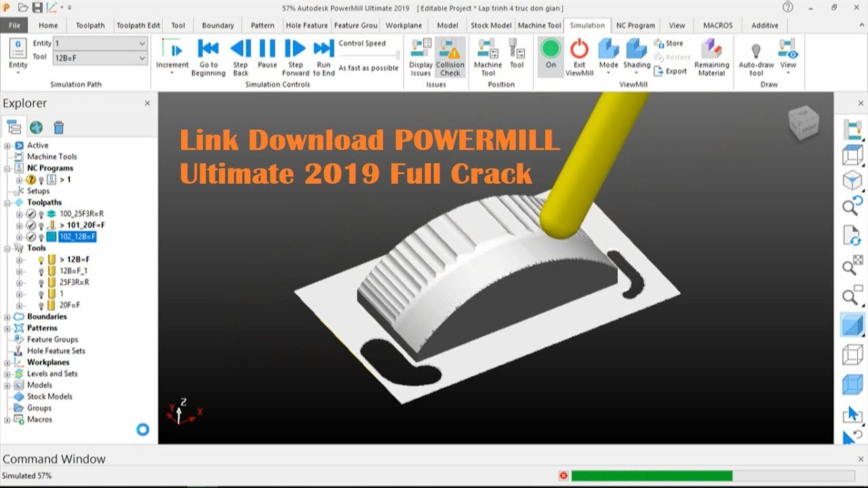Switch to the NC Program tab

635,26
